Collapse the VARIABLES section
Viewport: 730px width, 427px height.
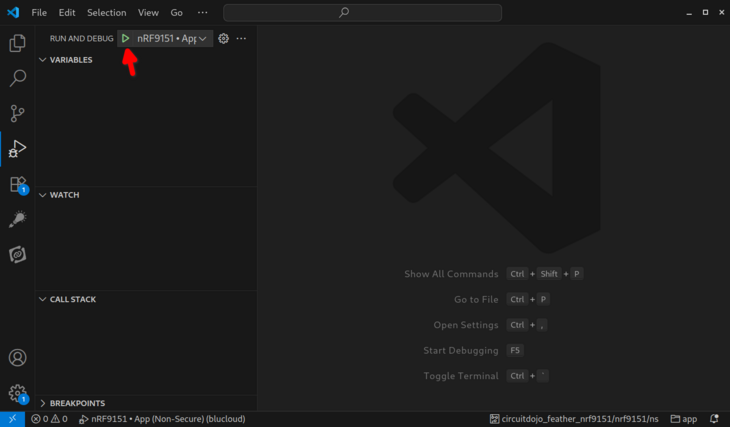pyautogui.click(x=146, y=60)
